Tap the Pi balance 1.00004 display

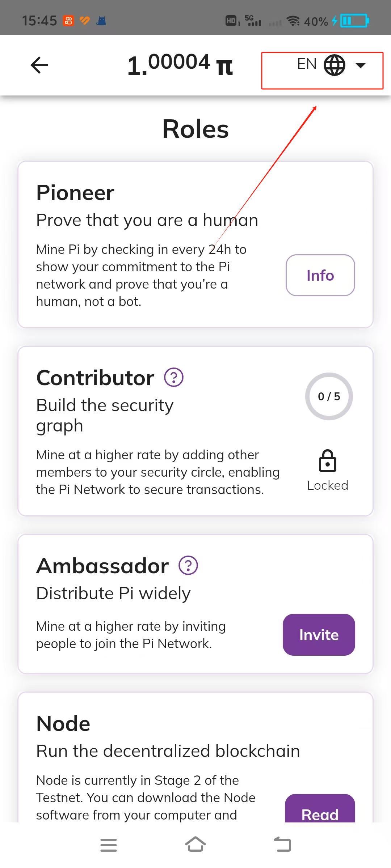pos(180,64)
